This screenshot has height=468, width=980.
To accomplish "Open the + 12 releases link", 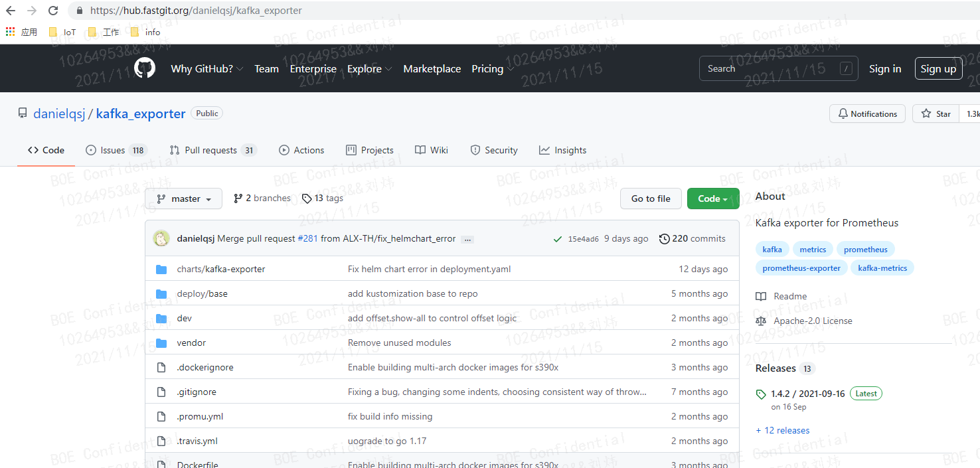I will [x=783, y=430].
